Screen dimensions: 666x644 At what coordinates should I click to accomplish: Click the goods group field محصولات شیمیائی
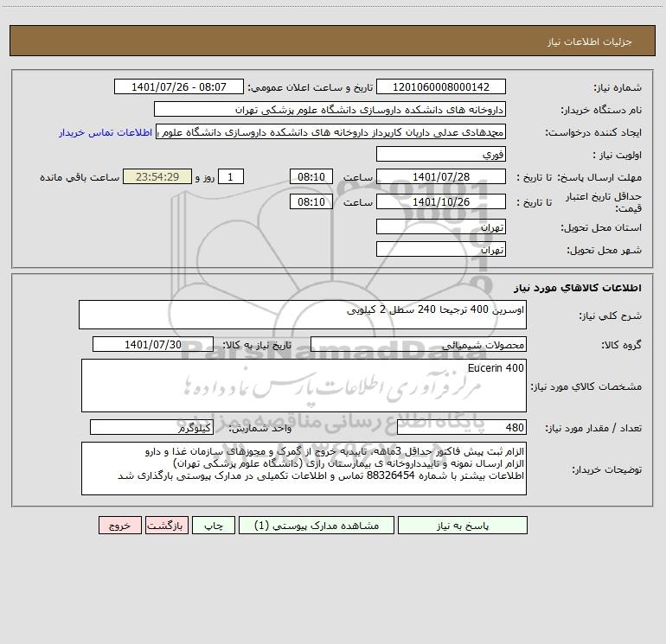pyautogui.click(x=419, y=344)
